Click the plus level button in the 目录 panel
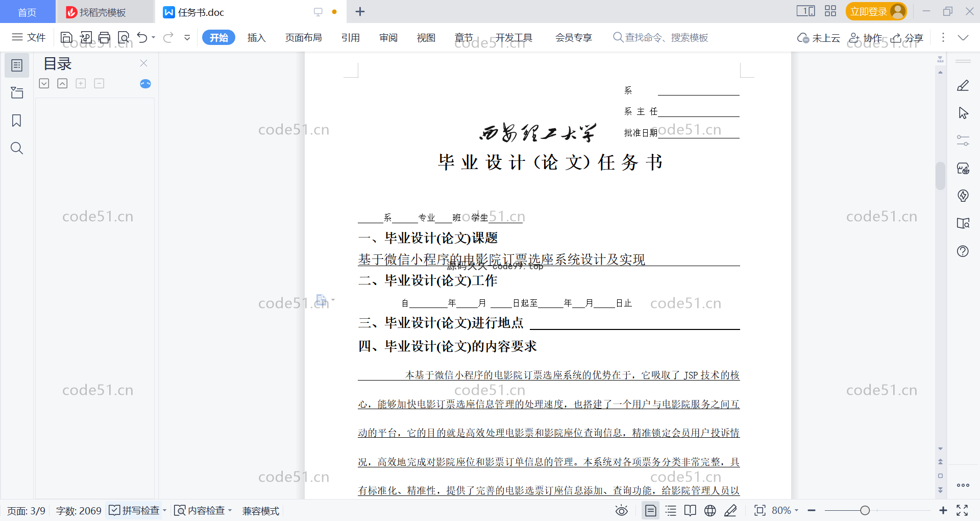Viewport: 980px width, 521px height. (x=81, y=83)
